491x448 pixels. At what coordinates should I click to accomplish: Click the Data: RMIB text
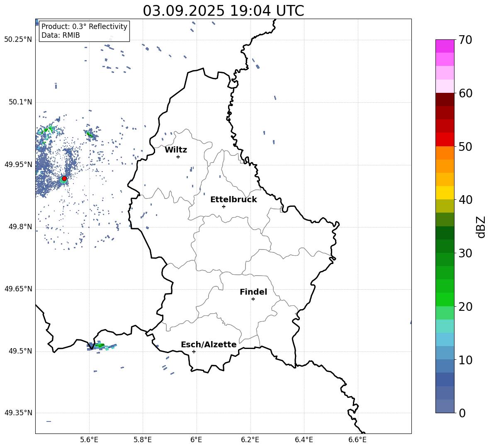(x=61, y=35)
